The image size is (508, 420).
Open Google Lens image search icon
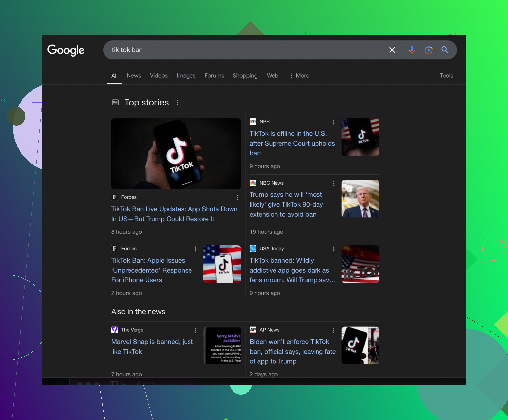[429, 50]
